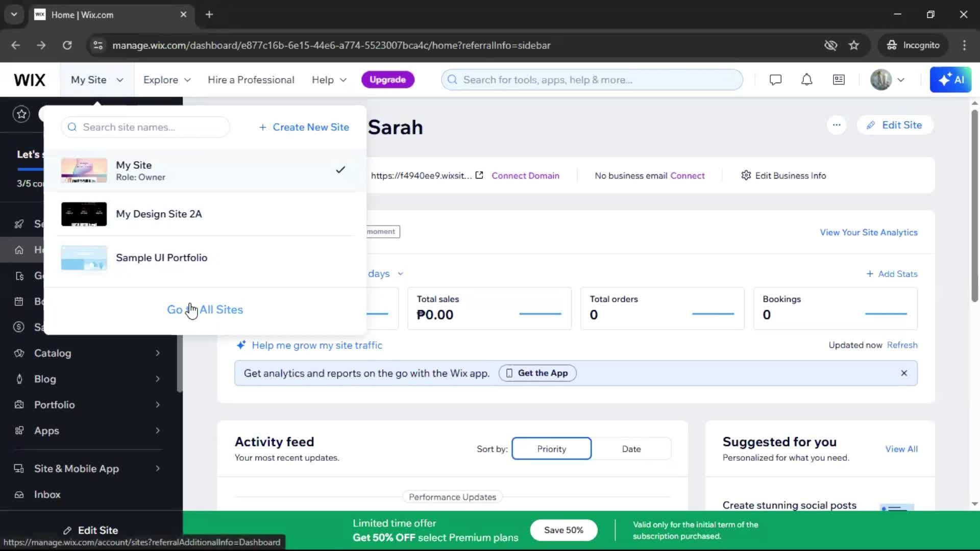Click Refresh next to Updated now
This screenshot has width=980, height=551.
(902, 345)
